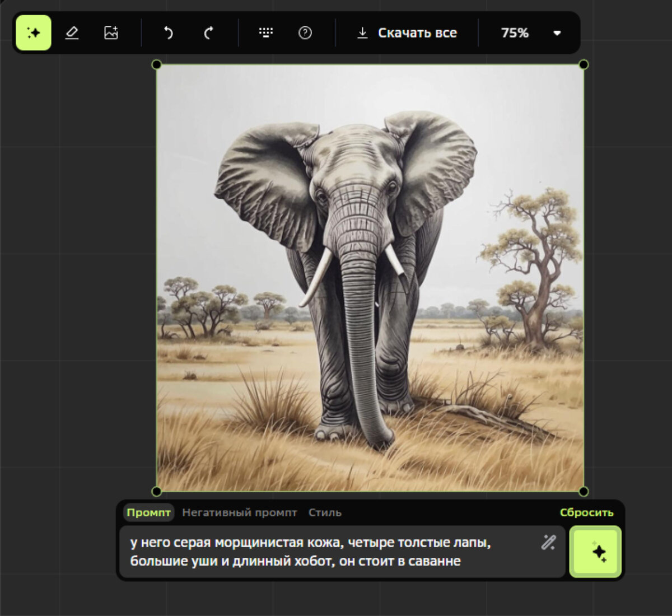Select the generated elephant image

(370, 278)
